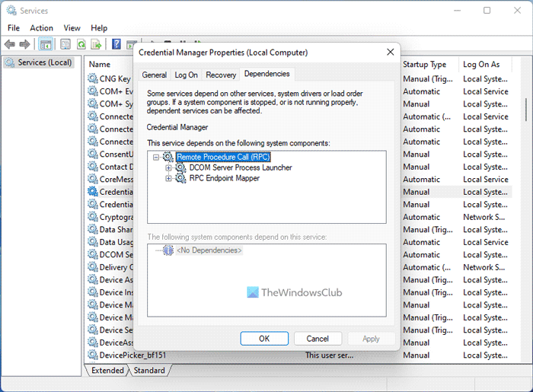Switch to the General tab
533x392 pixels.
click(x=155, y=75)
